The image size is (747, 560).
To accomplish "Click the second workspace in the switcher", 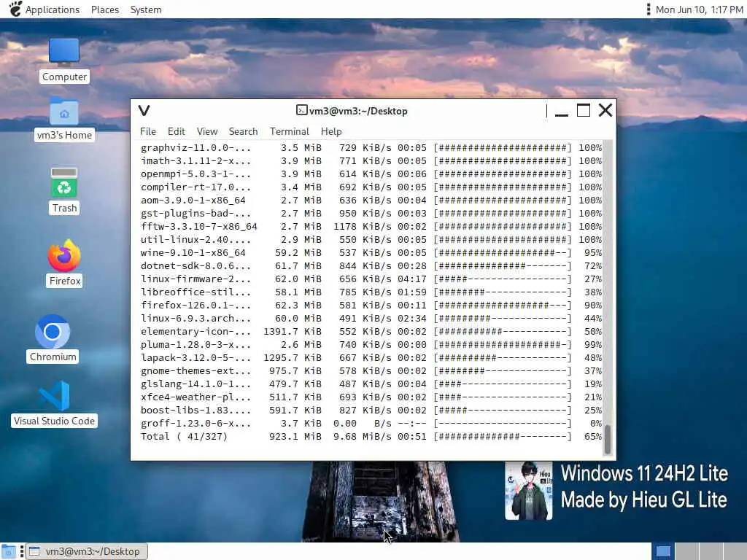I will tap(687, 551).
